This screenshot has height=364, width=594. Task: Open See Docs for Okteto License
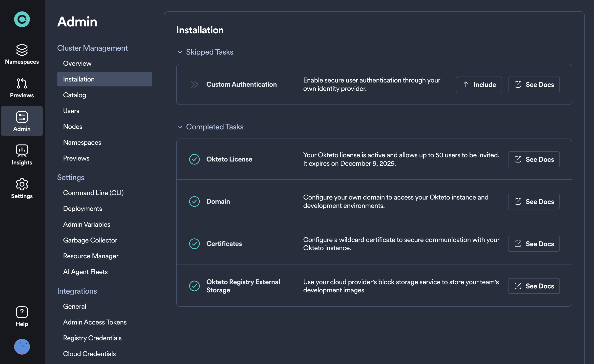click(534, 159)
